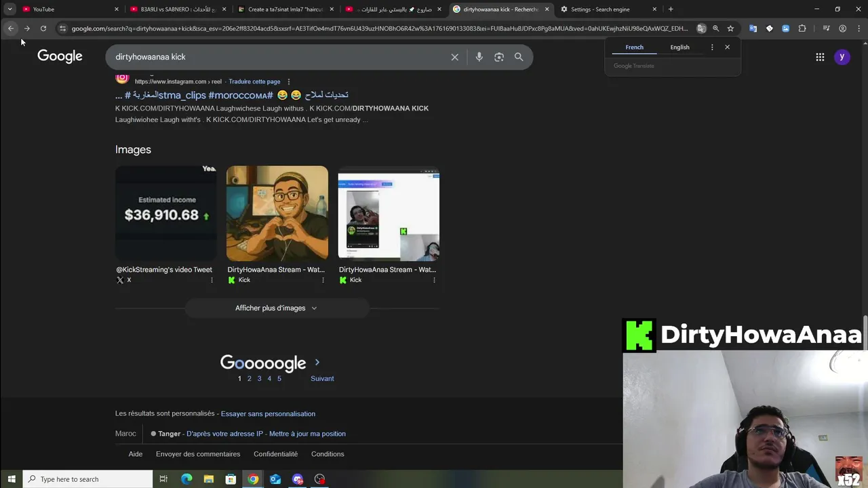Go to next page with Goooogle arrow
Viewport: 868px width, 488px height.
click(x=317, y=363)
